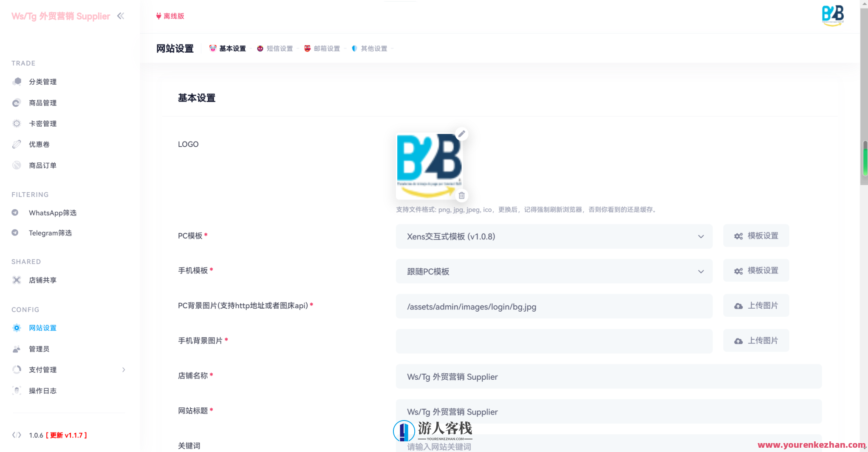Open the 优惠卷 page
This screenshot has width=868, height=452.
pyautogui.click(x=40, y=144)
